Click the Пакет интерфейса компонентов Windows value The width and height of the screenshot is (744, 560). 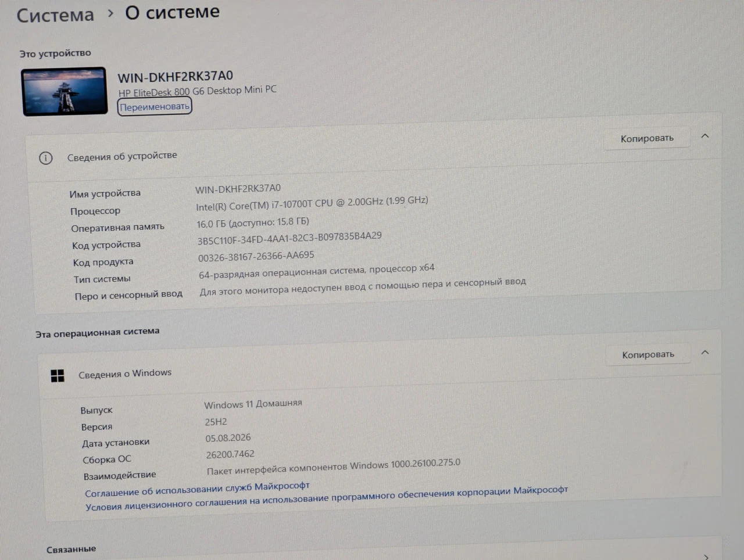(x=334, y=467)
